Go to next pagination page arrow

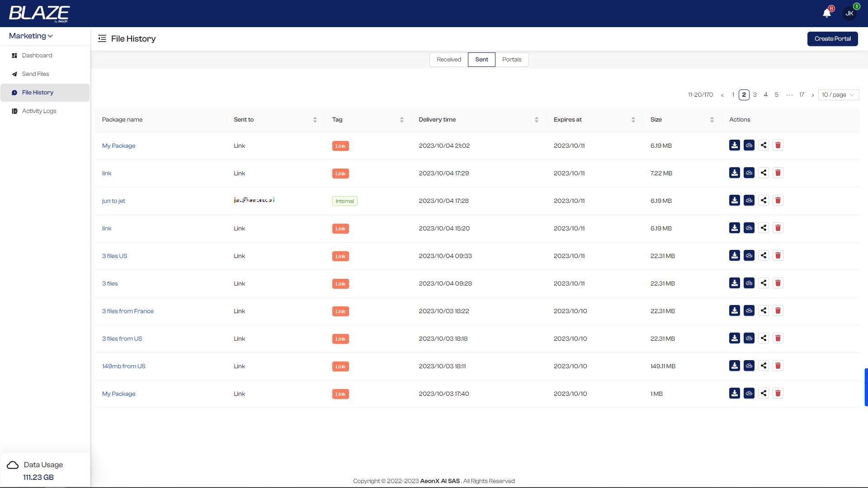point(812,95)
